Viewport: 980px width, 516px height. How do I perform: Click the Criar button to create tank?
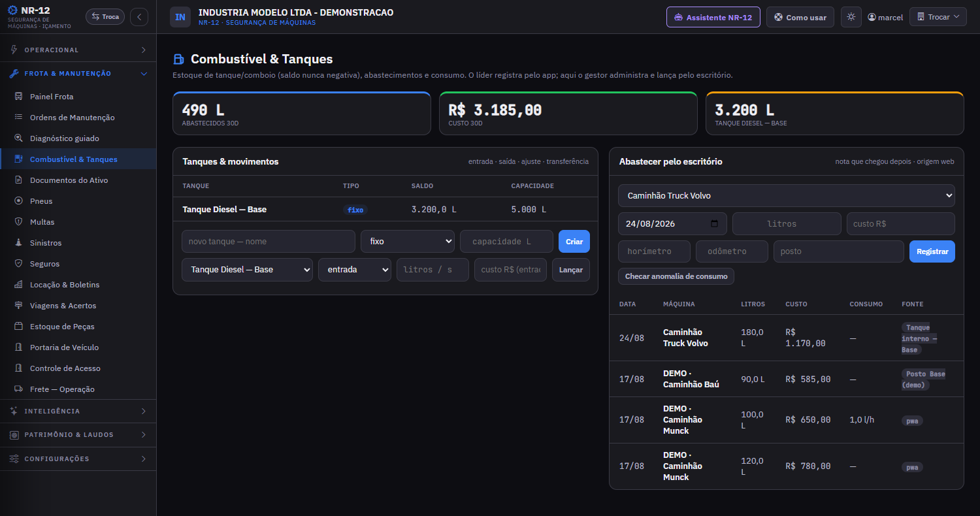(574, 241)
